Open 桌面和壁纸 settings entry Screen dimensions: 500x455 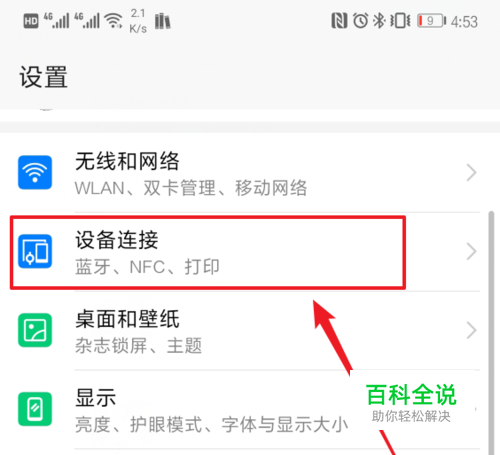pos(250,330)
